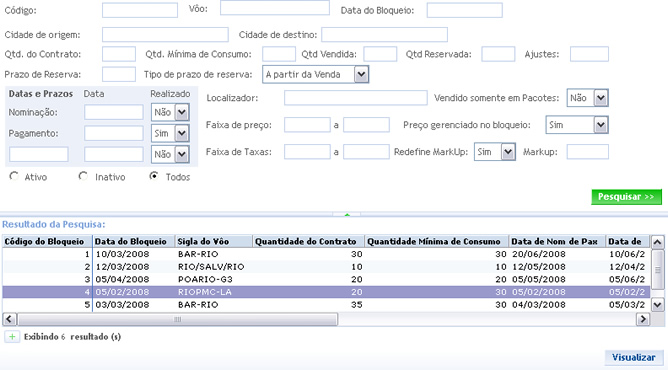This screenshot has width=668, height=370.
Task: Click the Visualizar button
Action: tap(633, 357)
